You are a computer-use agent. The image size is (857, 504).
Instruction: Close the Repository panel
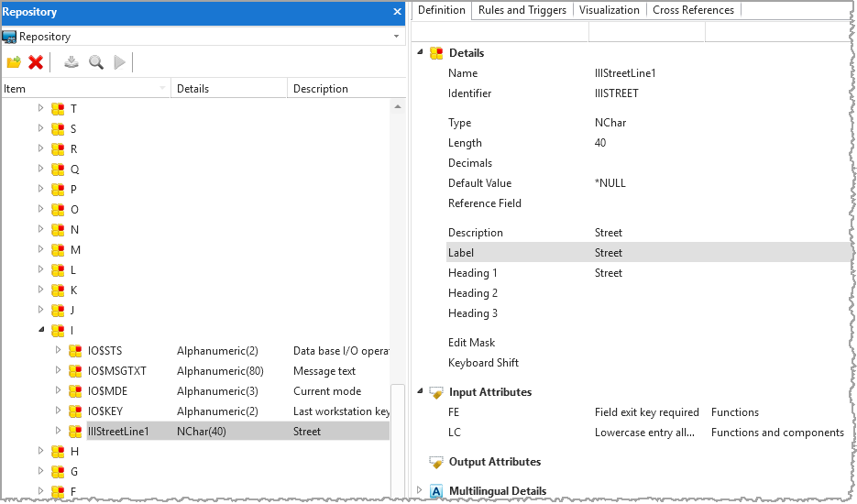pos(397,12)
